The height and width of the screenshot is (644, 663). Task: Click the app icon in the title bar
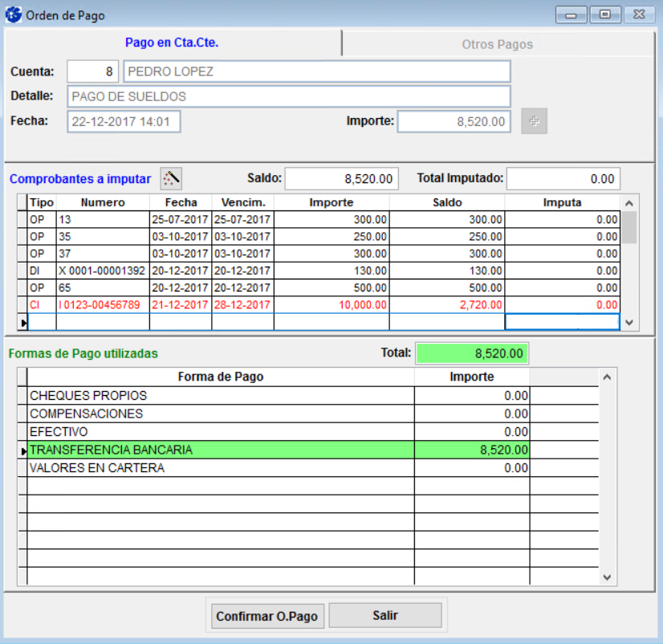click(14, 15)
